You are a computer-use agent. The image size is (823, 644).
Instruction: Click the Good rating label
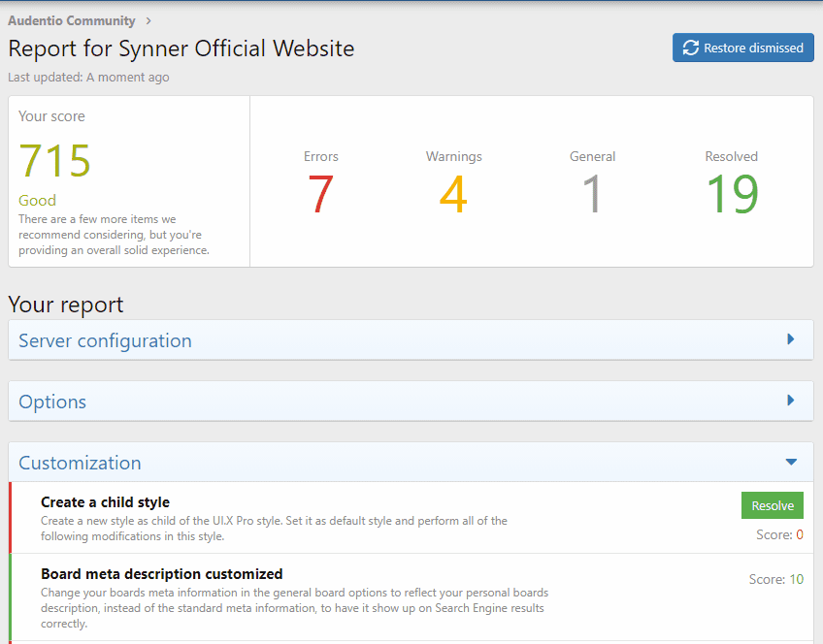pos(37,201)
